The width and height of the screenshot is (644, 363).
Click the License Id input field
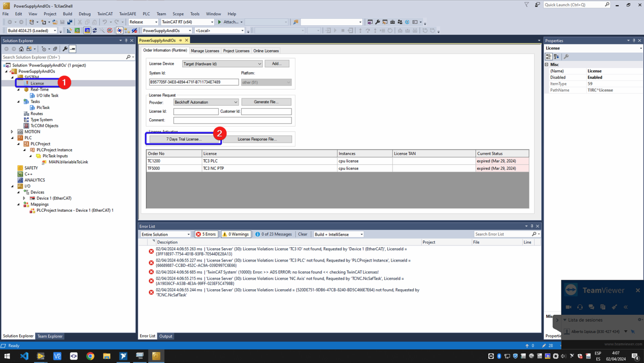click(x=196, y=111)
